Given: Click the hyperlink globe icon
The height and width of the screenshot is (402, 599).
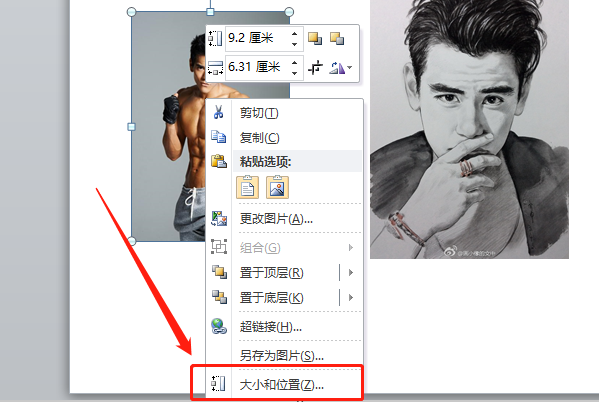Looking at the screenshot, I should pyautogui.click(x=219, y=326).
